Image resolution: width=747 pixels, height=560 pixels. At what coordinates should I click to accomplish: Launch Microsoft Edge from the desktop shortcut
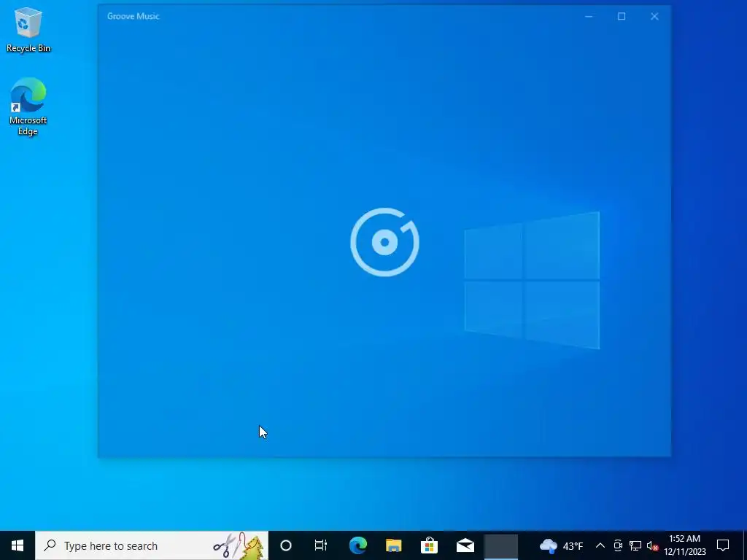click(x=28, y=106)
